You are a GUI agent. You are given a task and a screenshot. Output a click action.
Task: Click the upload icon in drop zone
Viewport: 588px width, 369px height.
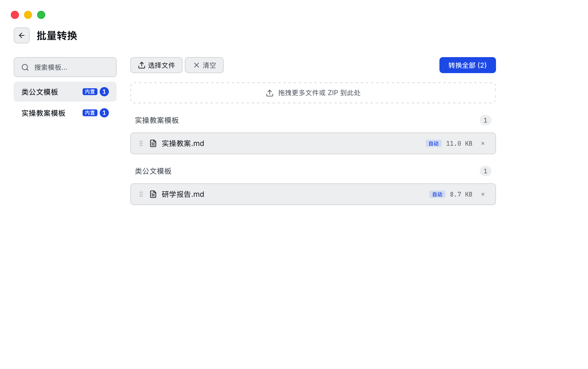click(270, 93)
